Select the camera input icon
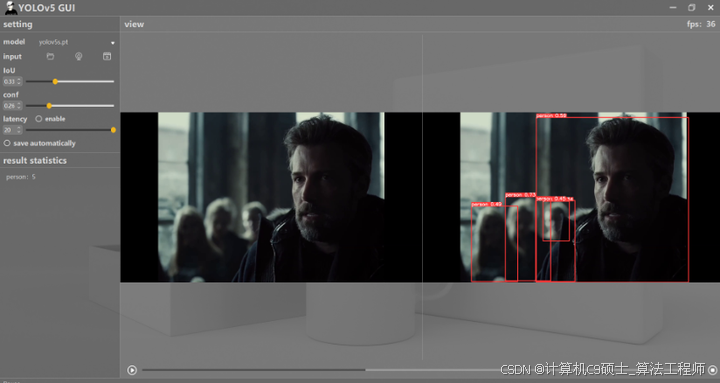This screenshot has height=383, width=720. click(x=79, y=56)
